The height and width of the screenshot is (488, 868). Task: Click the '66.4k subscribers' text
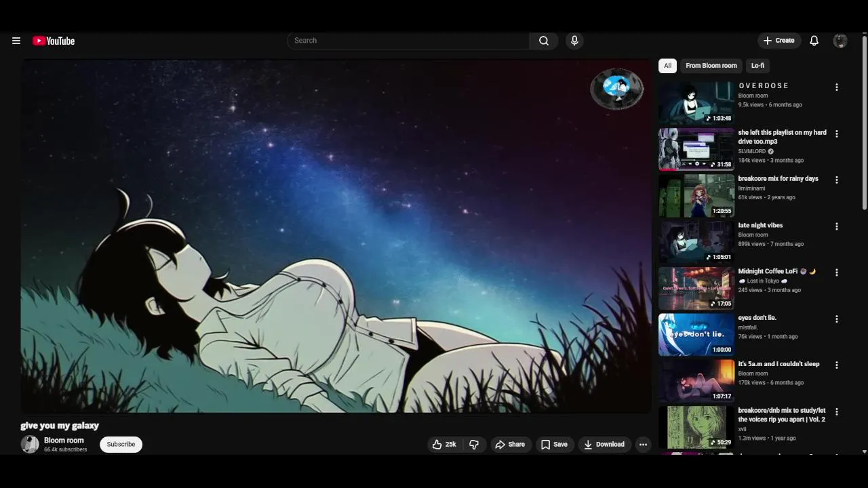(x=65, y=450)
